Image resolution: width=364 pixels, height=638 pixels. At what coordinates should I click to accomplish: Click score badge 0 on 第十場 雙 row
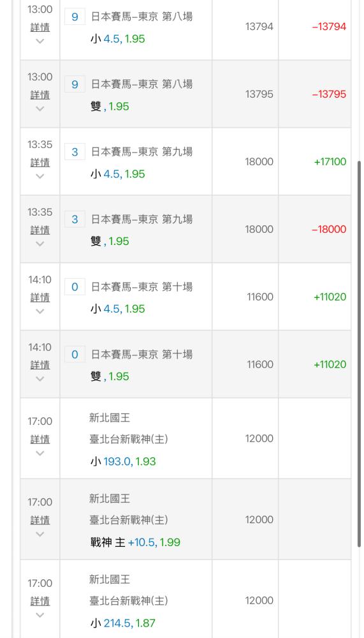point(75,354)
